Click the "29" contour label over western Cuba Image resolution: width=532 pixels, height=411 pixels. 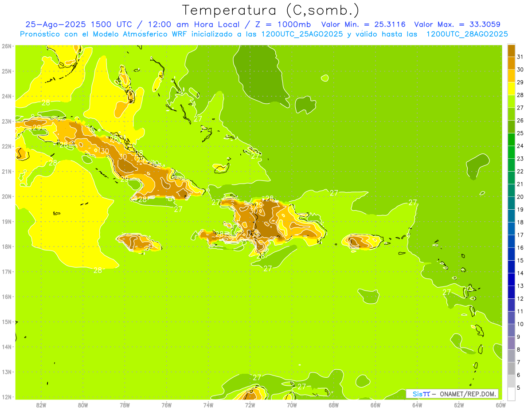tap(37, 128)
